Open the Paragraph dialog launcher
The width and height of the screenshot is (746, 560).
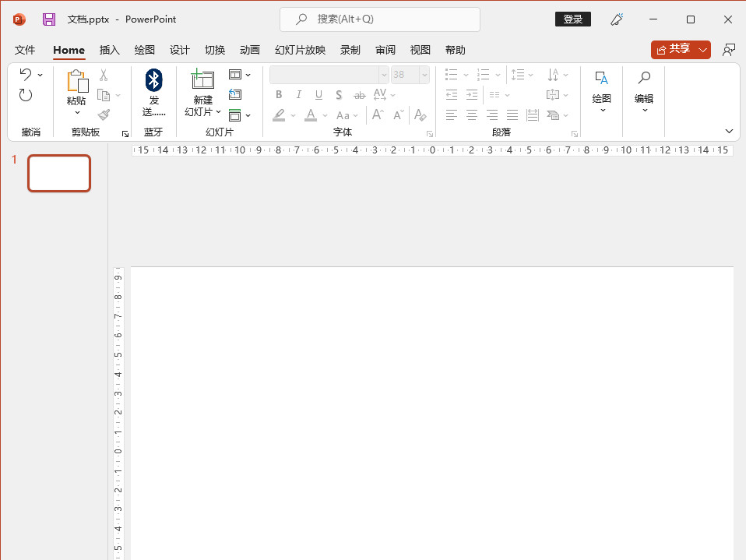575,134
